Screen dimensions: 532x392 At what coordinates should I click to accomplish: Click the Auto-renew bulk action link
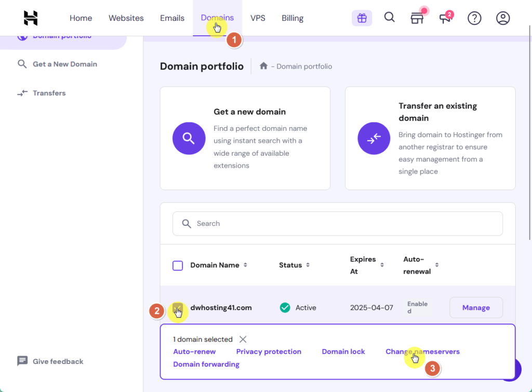click(194, 352)
